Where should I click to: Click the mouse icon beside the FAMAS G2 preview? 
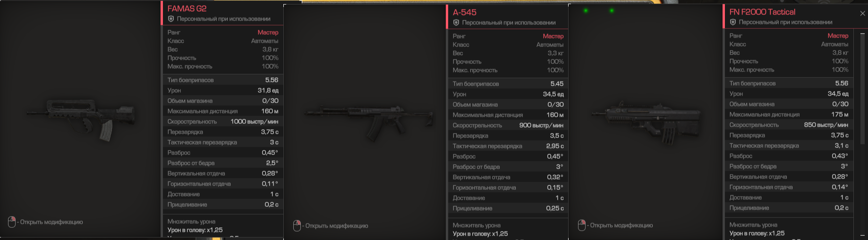click(x=12, y=222)
